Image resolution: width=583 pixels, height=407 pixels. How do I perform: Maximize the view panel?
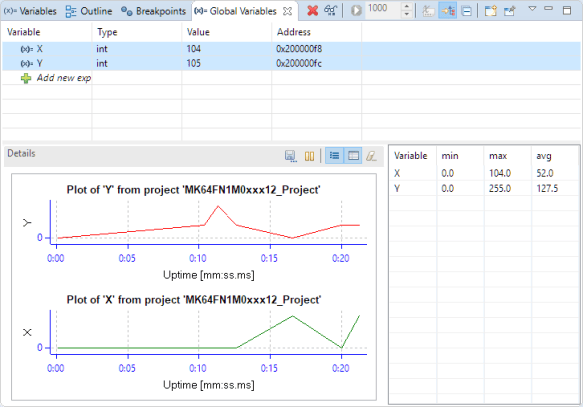567,10
